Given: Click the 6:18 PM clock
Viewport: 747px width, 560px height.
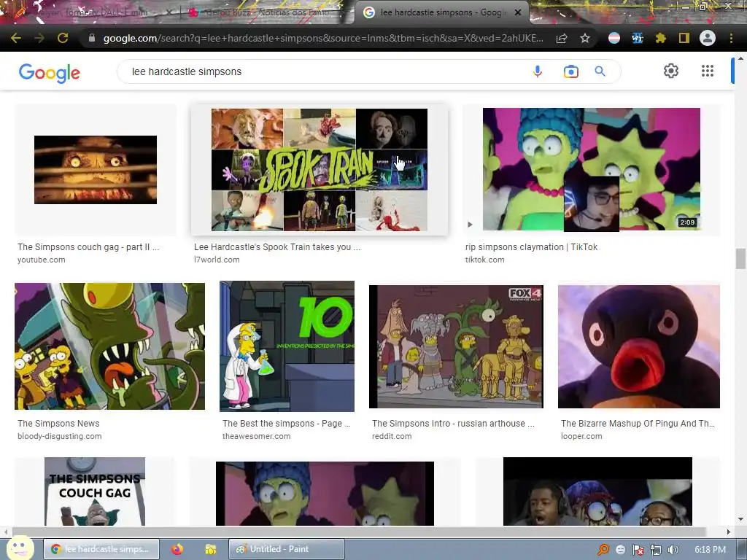Looking at the screenshot, I should (710, 550).
